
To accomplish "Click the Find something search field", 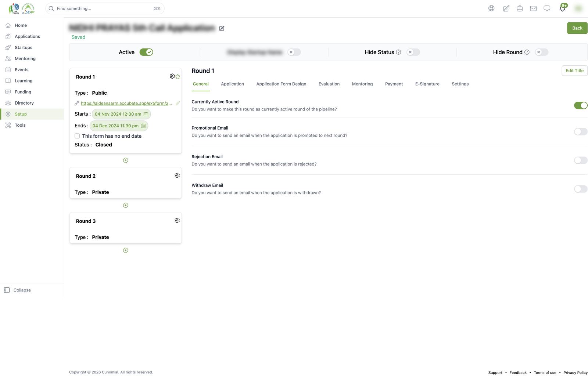I will point(105,8).
